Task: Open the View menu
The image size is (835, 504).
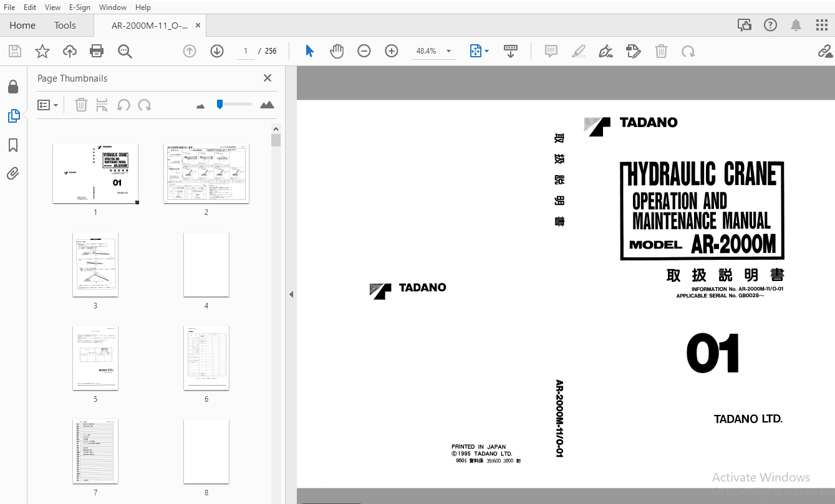Action: [x=53, y=7]
